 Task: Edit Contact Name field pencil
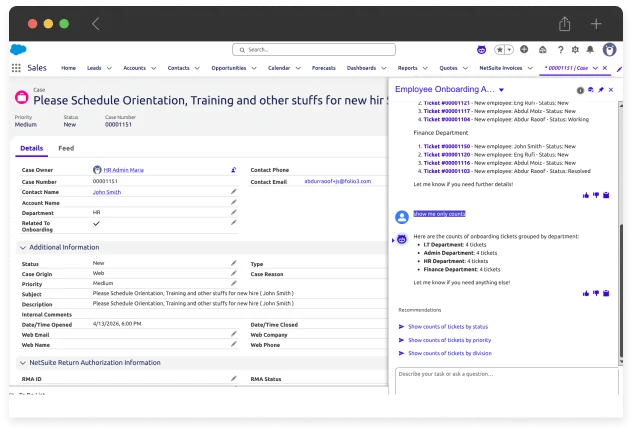click(234, 191)
